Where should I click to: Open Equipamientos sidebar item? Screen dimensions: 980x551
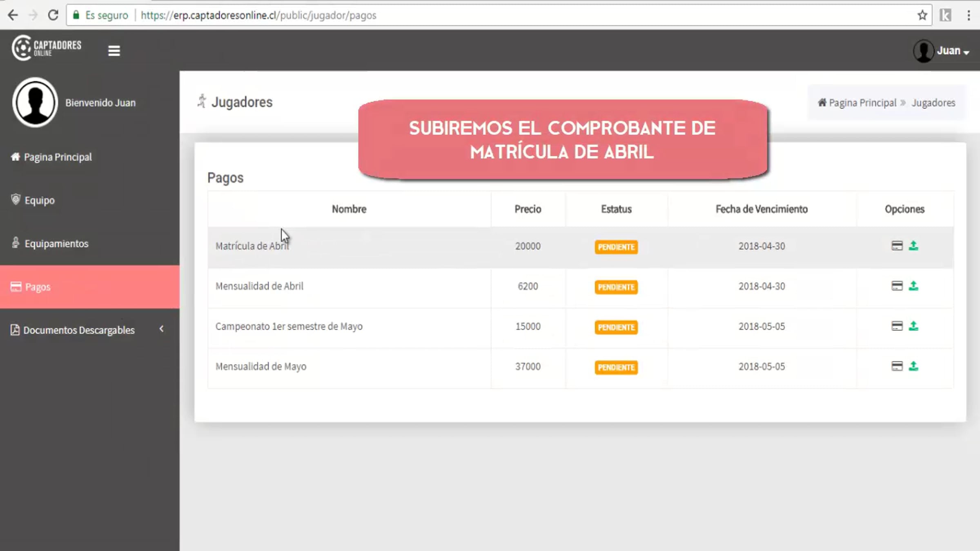click(x=56, y=244)
